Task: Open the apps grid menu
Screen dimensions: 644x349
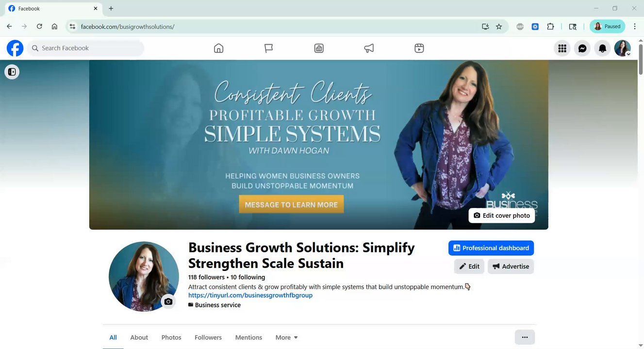Action: [562, 48]
